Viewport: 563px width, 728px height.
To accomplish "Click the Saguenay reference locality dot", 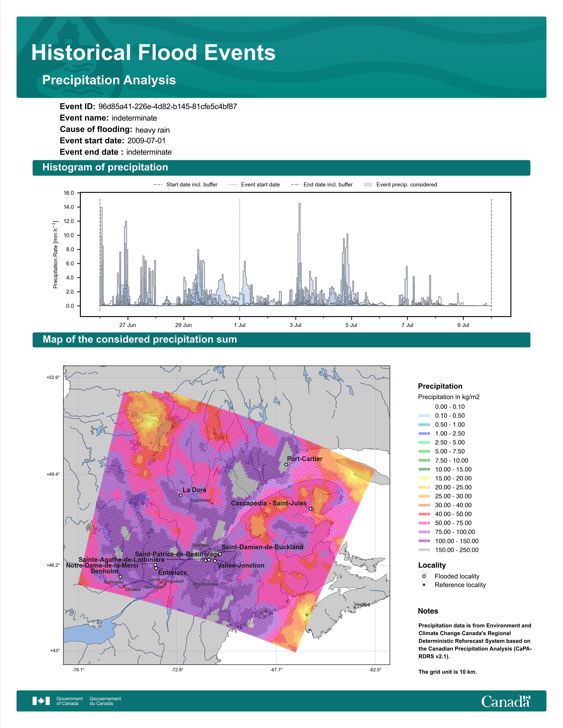I will click(x=212, y=503).
